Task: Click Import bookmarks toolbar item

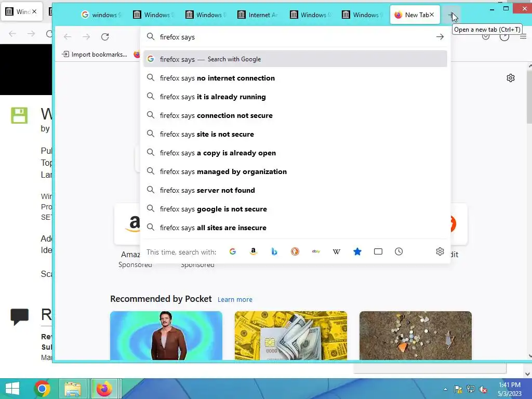Action: click(95, 54)
